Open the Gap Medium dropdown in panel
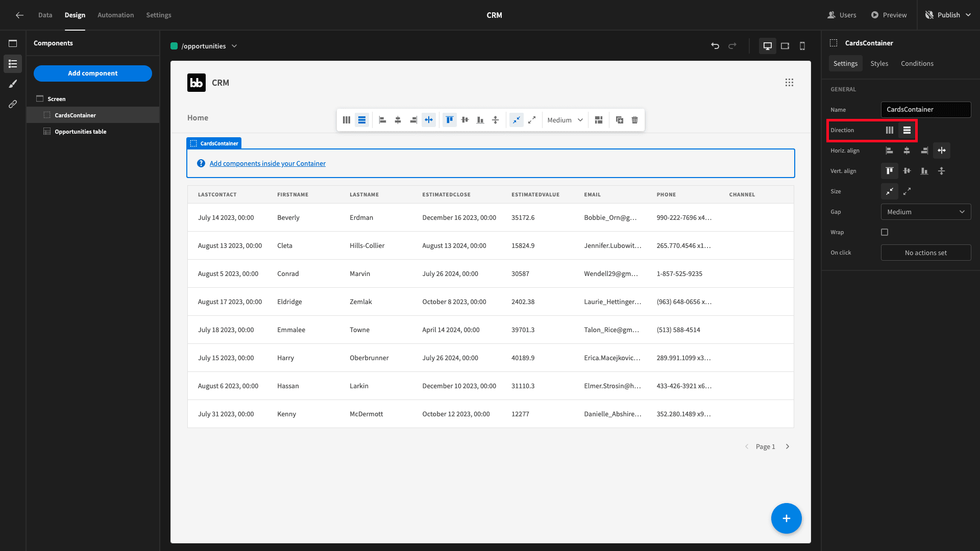This screenshot has width=980, height=551. (x=926, y=212)
